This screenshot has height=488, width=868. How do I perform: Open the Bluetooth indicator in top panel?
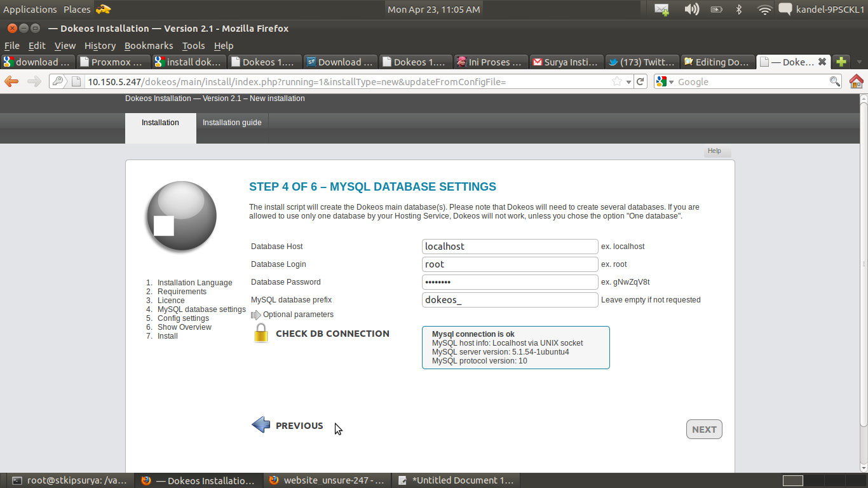click(x=738, y=10)
